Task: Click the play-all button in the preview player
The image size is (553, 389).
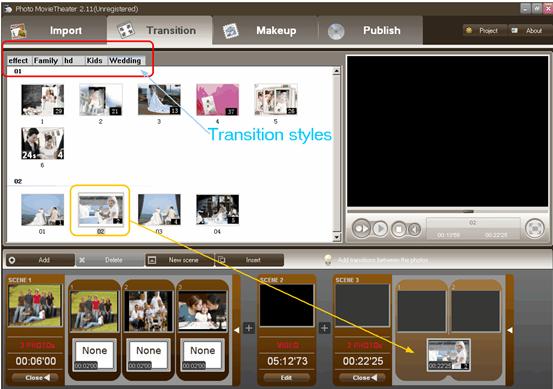Action: click(x=361, y=229)
